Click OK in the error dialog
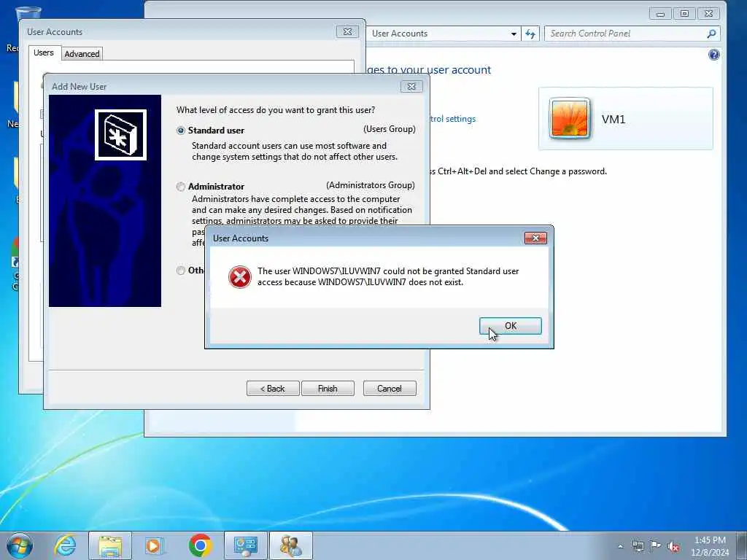 [x=510, y=326]
